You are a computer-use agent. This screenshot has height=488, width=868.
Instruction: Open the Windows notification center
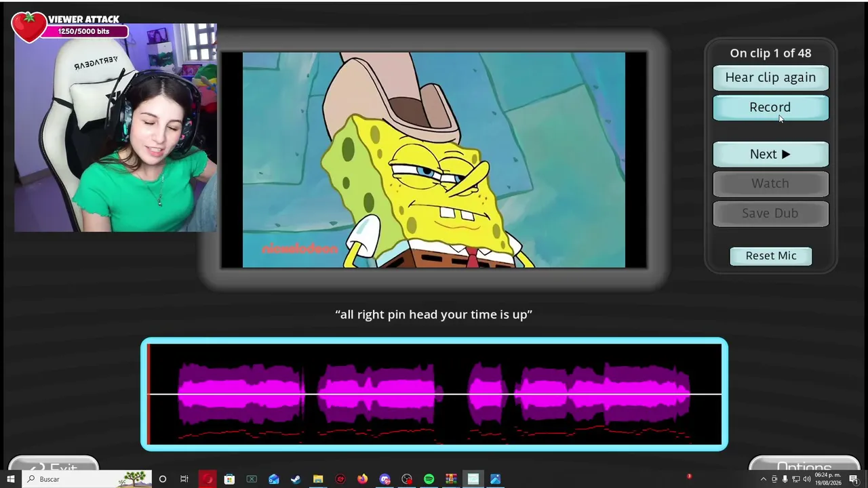(854, 479)
